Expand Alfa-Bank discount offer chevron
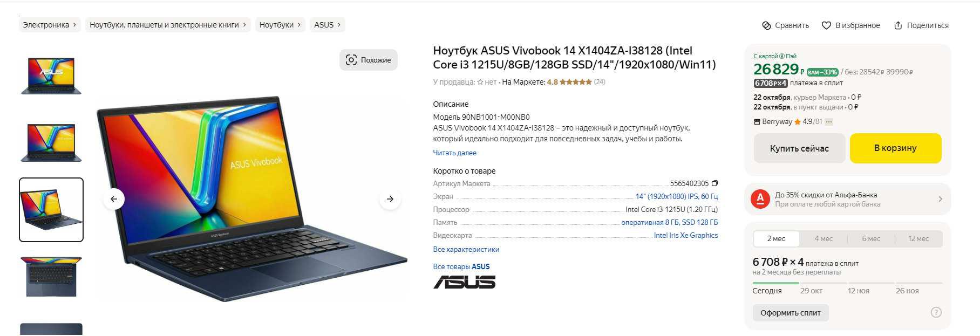980x336 pixels. [x=940, y=199]
